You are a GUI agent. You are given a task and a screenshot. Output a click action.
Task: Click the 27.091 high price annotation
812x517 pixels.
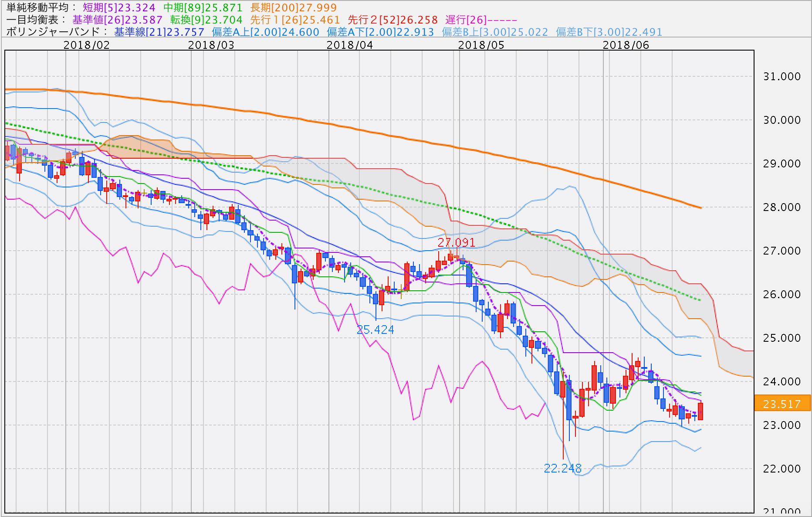tap(457, 242)
